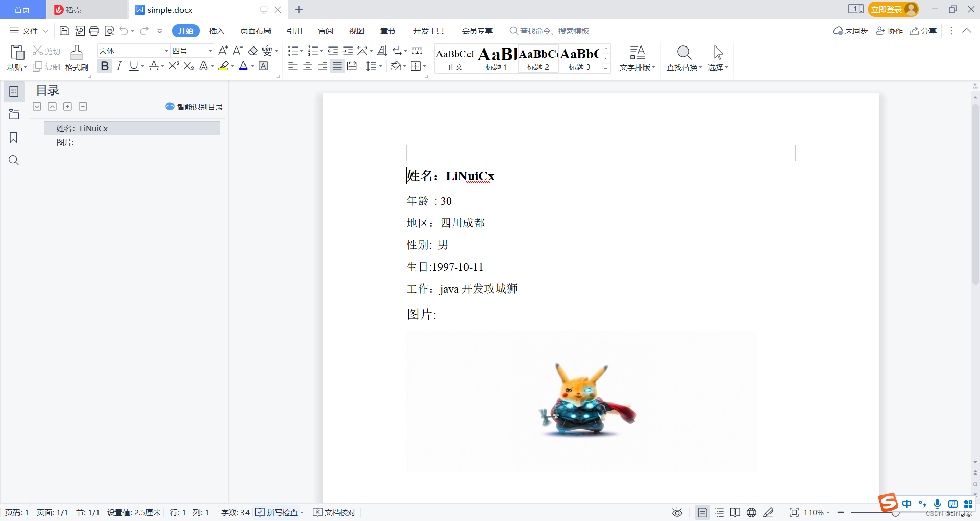This screenshot has width=980, height=521.
Task: Toggle justify alignment
Action: click(x=337, y=66)
